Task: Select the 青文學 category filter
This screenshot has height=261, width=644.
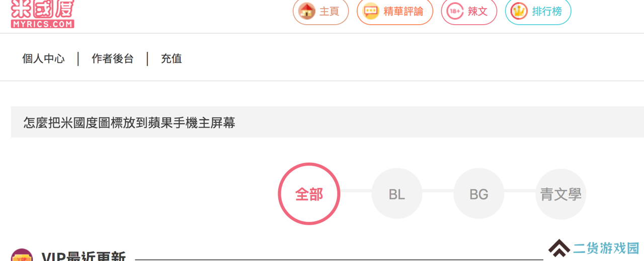Action: 560,194
